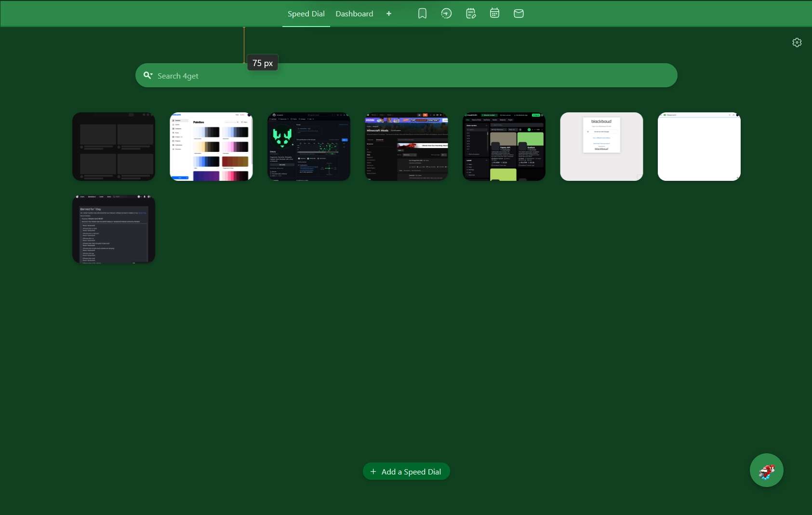
Task: Open the Dashboard tab
Action: pyautogui.click(x=354, y=14)
